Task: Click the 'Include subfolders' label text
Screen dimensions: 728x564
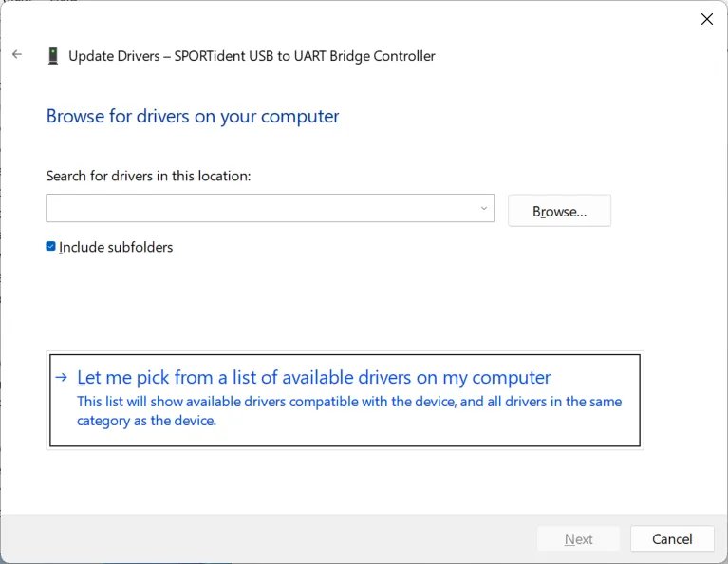Action: point(116,247)
